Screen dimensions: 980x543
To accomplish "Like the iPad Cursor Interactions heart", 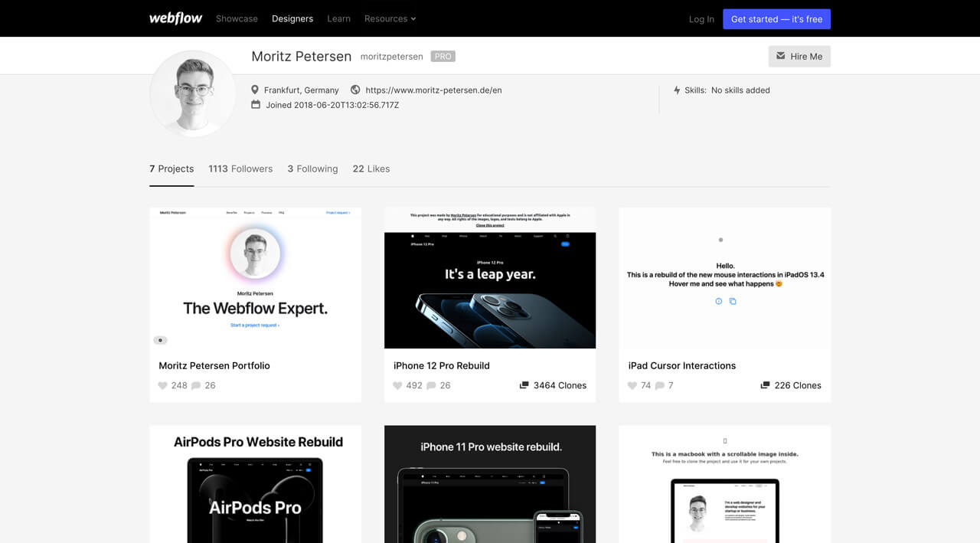I will [632, 385].
